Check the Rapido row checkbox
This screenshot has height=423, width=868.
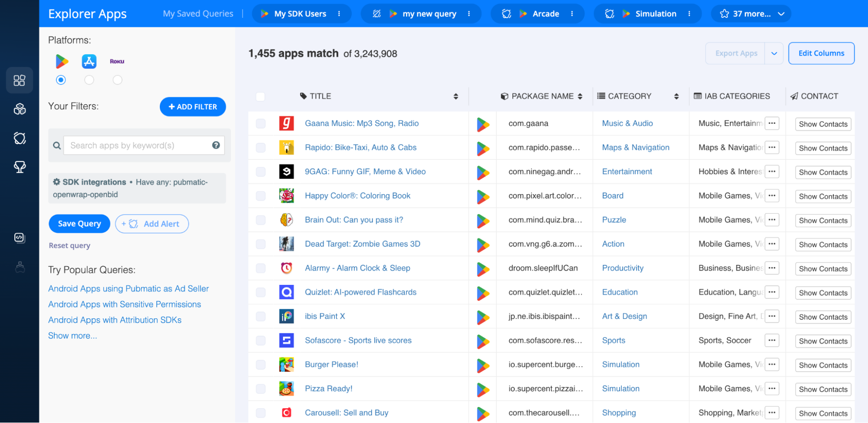coord(261,148)
